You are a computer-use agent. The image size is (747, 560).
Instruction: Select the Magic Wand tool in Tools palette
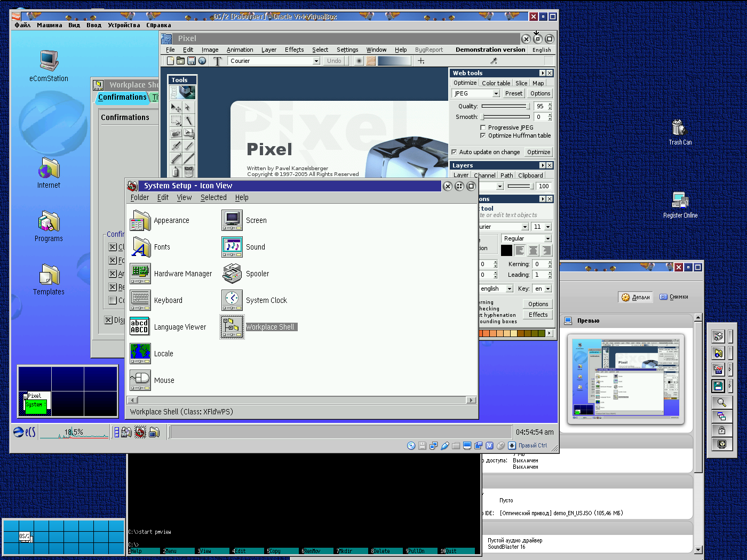coord(188,121)
